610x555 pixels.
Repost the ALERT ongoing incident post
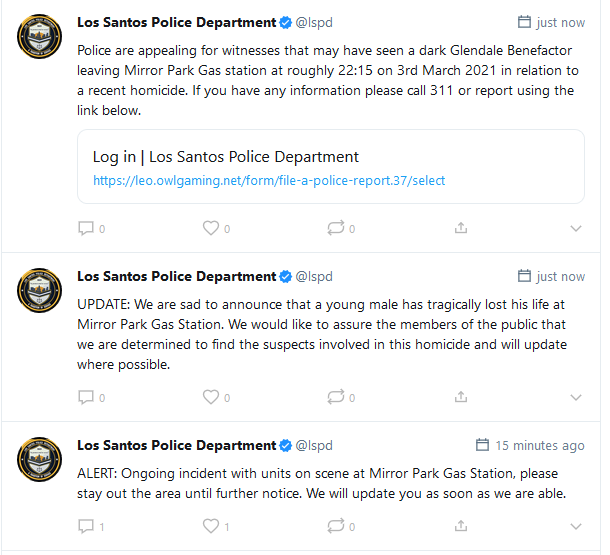click(335, 525)
